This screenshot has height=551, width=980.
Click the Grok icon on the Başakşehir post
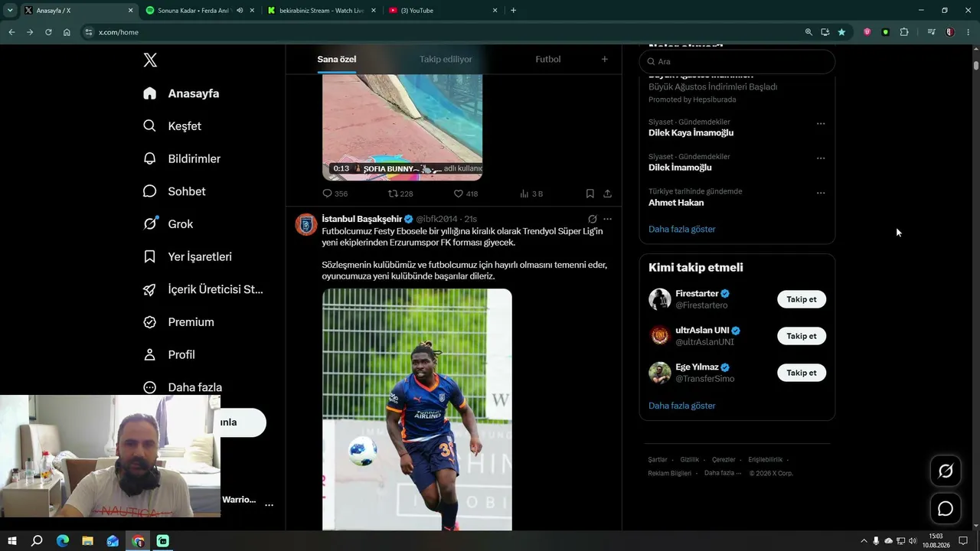592,219
